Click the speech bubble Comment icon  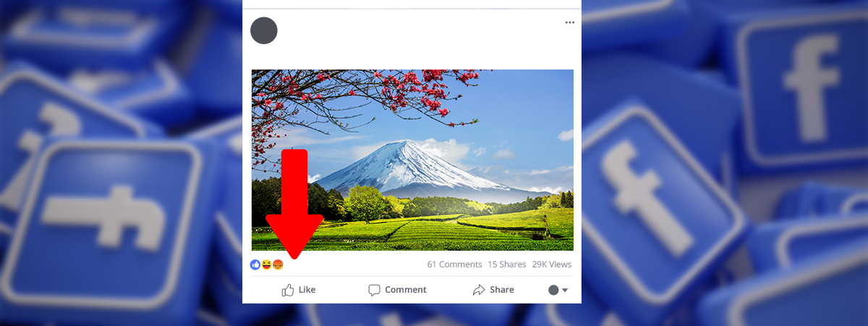(374, 290)
